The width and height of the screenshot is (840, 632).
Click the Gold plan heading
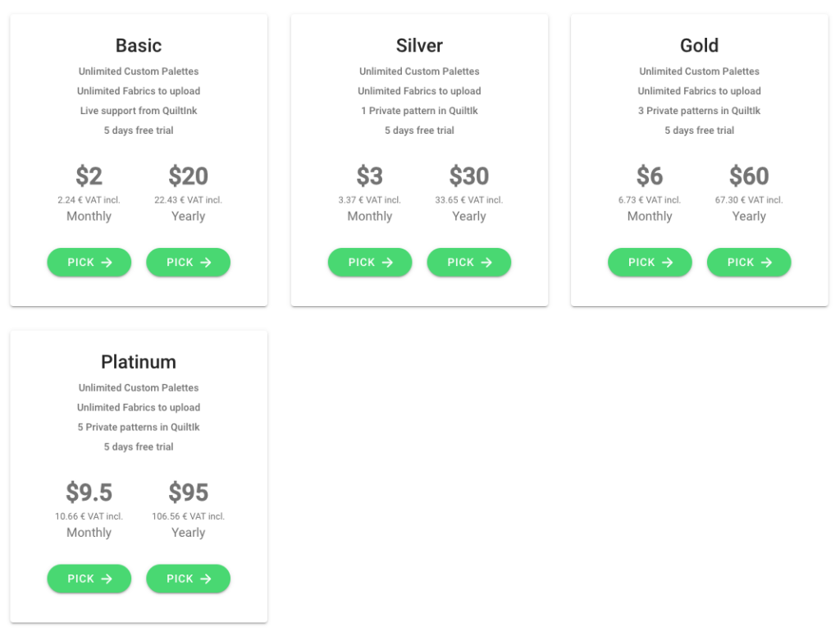(699, 46)
